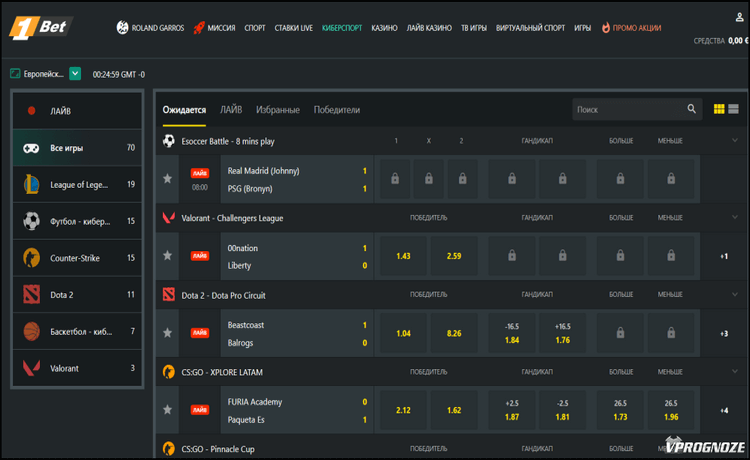Switch to the Победители tab
The height and width of the screenshot is (460, 750).
pyautogui.click(x=337, y=110)
